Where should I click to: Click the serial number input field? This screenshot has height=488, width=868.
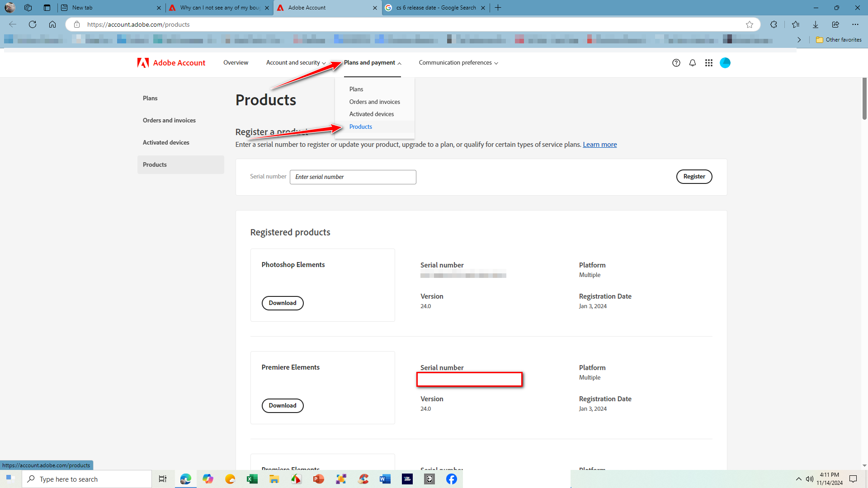[353, 177]
